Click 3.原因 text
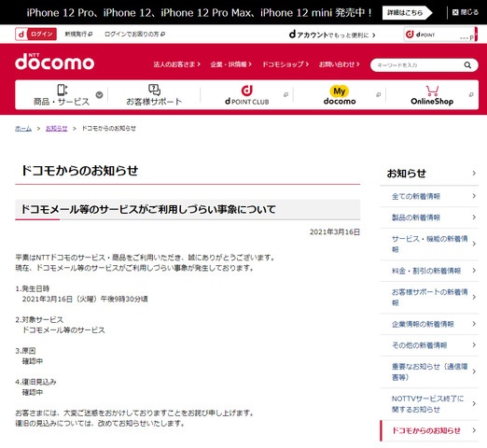The height and width of the screenshot is (448, 487). [25, 351]
